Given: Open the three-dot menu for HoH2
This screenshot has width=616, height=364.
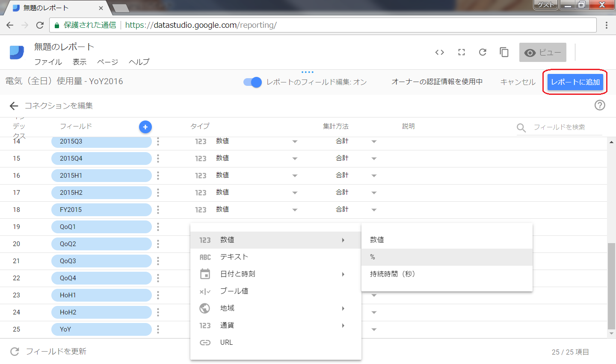Looking at the screenshot, I should tap(158, 312).
